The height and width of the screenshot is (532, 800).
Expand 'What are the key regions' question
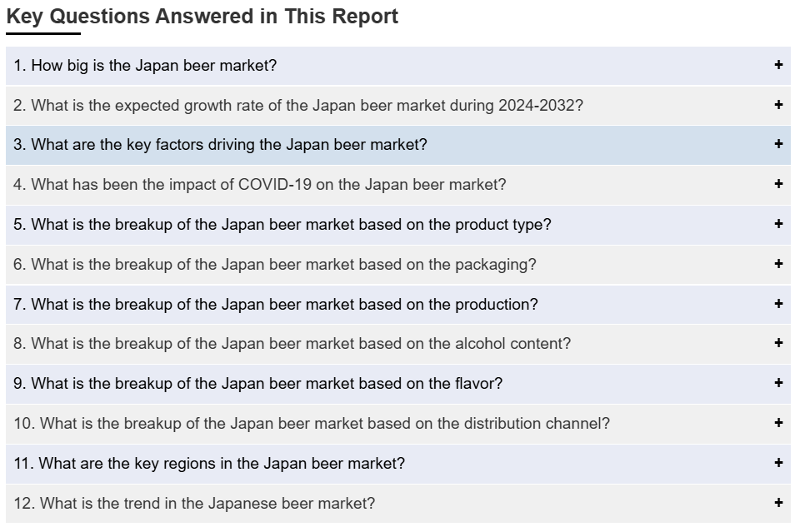pyautogui.click(x=398, y=464)
